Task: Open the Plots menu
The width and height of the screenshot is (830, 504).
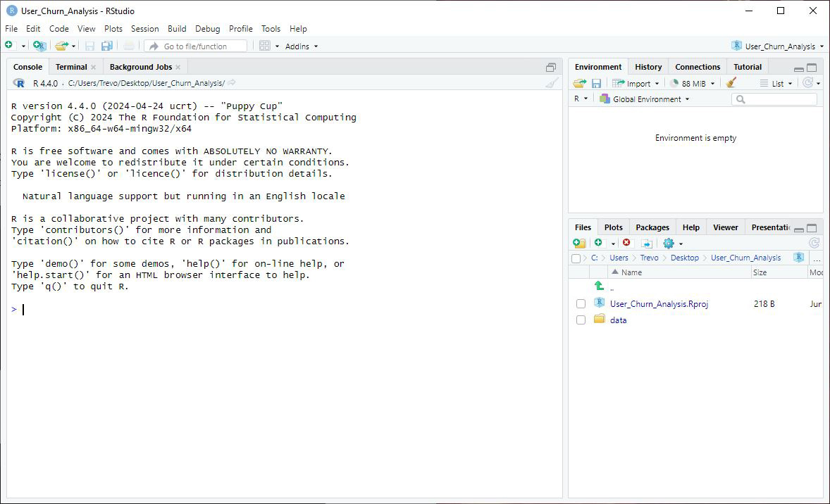Action: coord(113,29)
